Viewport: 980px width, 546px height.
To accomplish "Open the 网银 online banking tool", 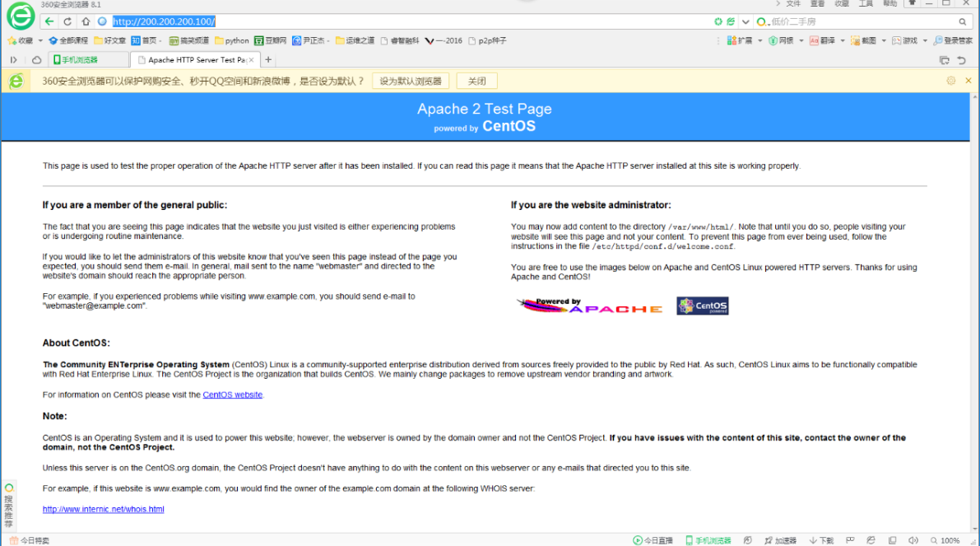I will tap(781, 40).
